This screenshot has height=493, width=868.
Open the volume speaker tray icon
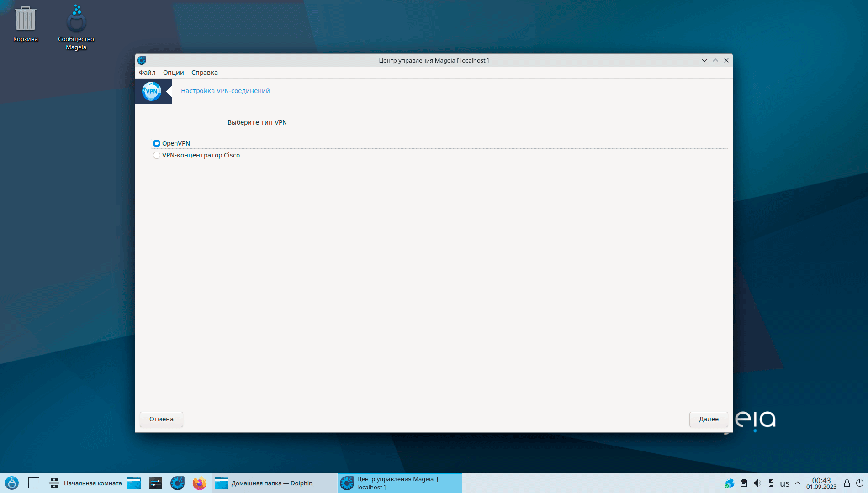coord(757,483)
